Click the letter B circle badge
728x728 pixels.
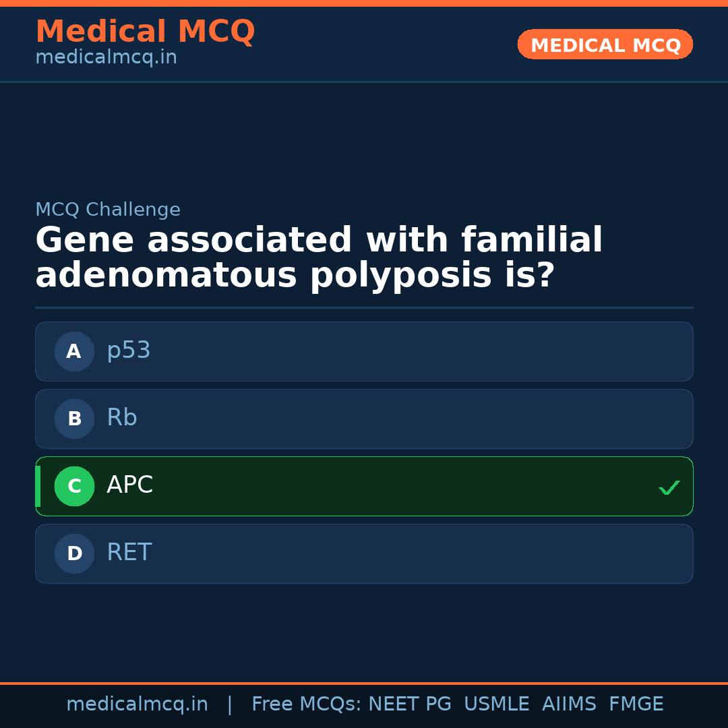click(x=74, y=419)
